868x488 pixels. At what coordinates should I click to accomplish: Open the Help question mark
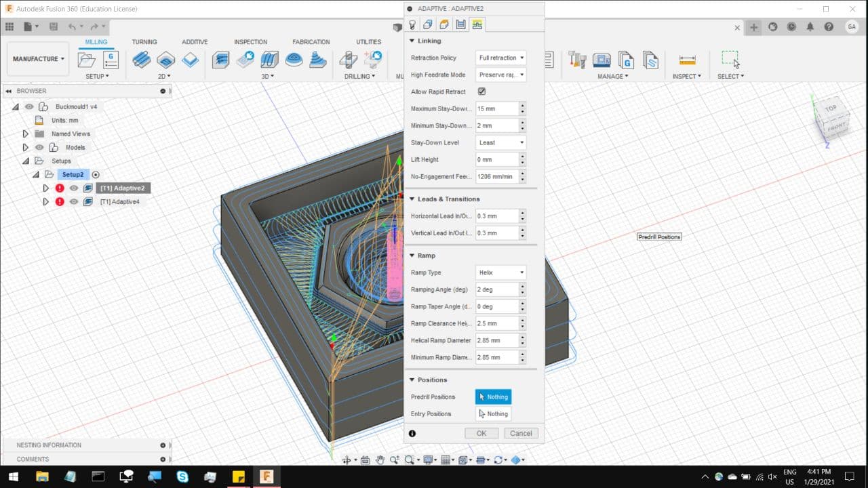(x=829, y=26)
